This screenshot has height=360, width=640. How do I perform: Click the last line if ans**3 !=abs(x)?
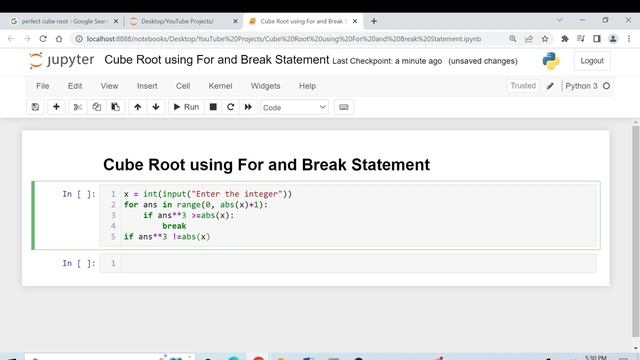[x=167, y=236]
